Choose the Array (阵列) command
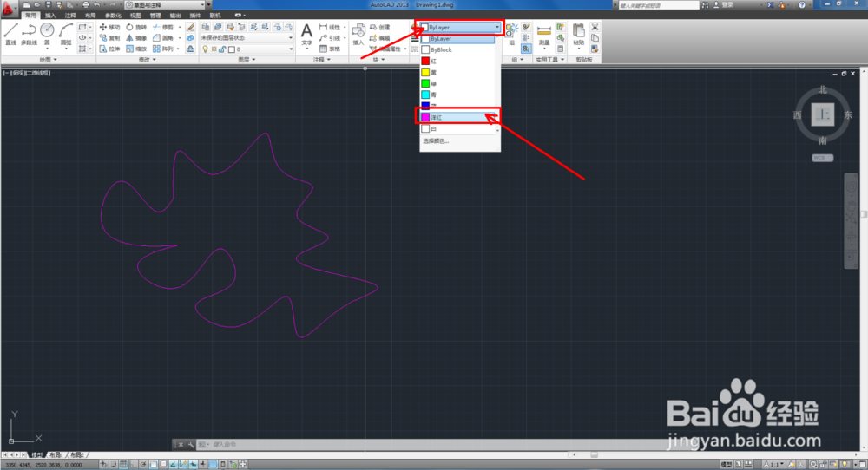Screen dimensions: 868x470 (x=163, y=49)
